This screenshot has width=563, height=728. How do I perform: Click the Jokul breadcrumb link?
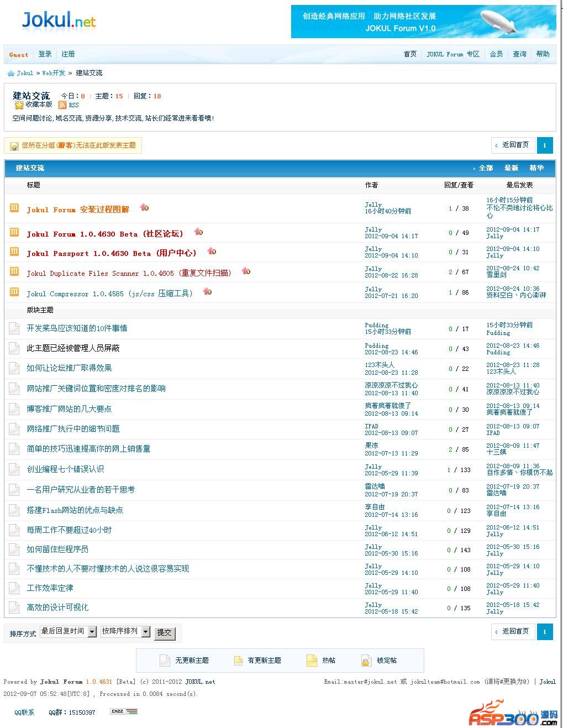pos(25,73)
